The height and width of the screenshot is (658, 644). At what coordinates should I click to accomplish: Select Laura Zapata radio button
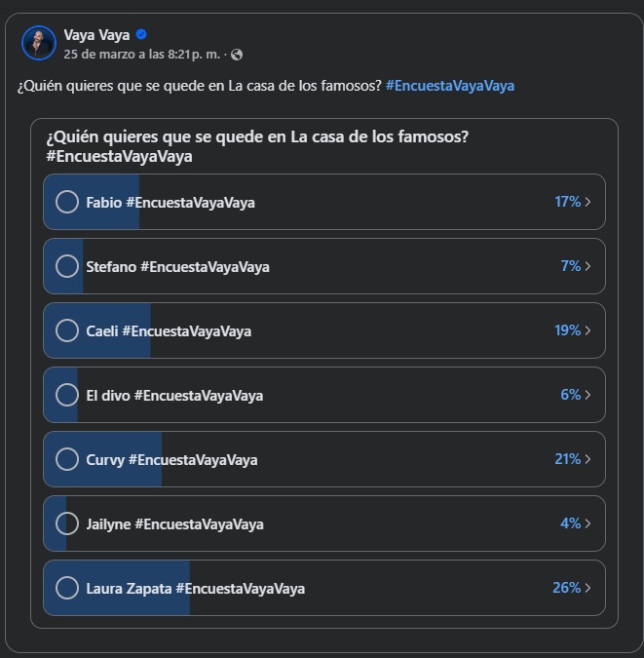(67, 588)
